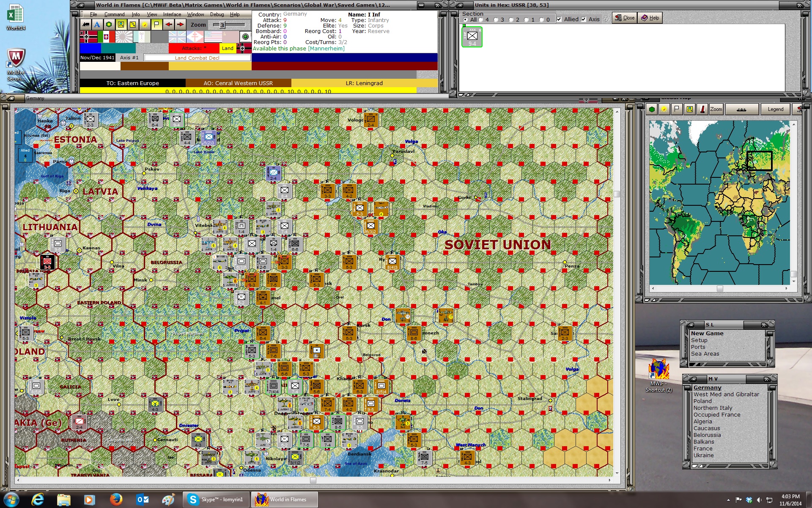Select section 4 radio button
The image size is (812, 508).
tap(481, 19)
